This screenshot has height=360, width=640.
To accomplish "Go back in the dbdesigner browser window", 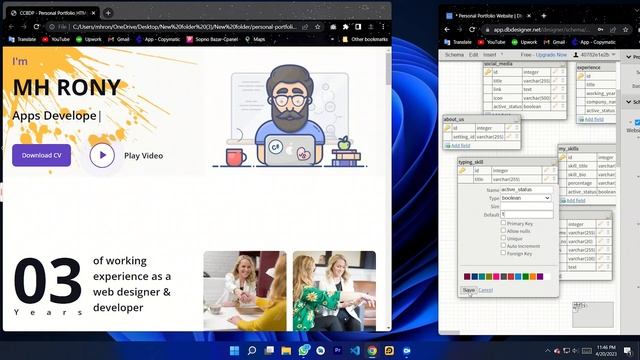I will (x=447, y=29).
